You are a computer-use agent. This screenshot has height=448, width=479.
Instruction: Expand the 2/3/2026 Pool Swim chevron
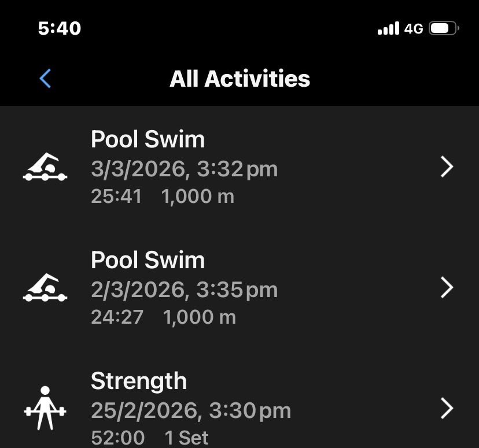447,287
